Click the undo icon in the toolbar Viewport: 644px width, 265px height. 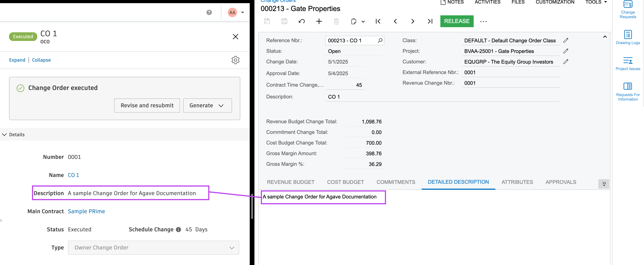coord(302,21)
